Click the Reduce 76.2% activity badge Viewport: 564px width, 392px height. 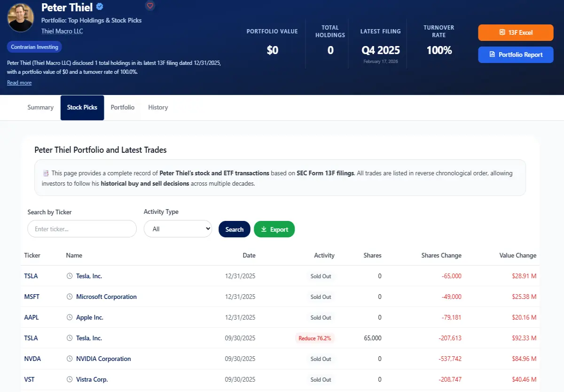[314, 338]
